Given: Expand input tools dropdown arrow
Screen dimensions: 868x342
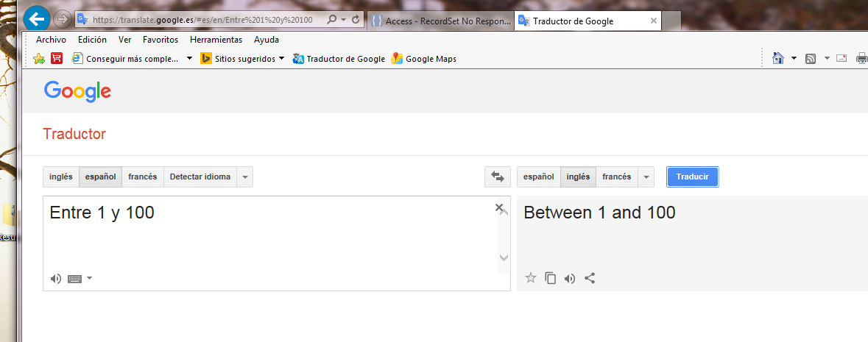Looking at the screenshot, I should coord(89,278).
